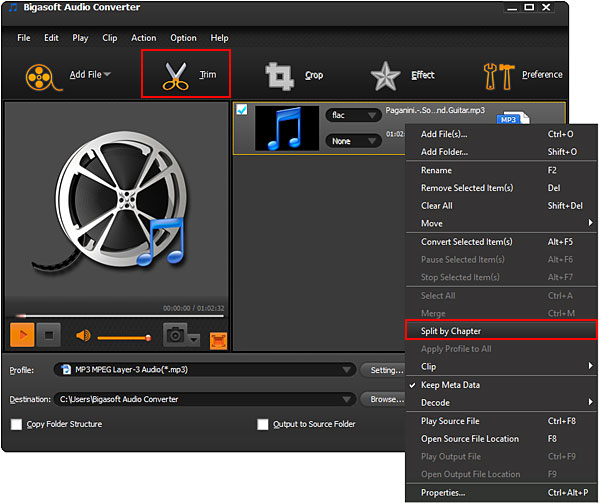
Task: Open the Crop tool icon
Action: click(279, 77)
